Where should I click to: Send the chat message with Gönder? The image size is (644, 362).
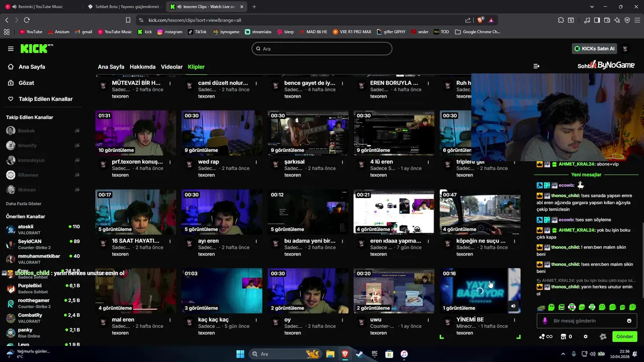pos(624,336)
